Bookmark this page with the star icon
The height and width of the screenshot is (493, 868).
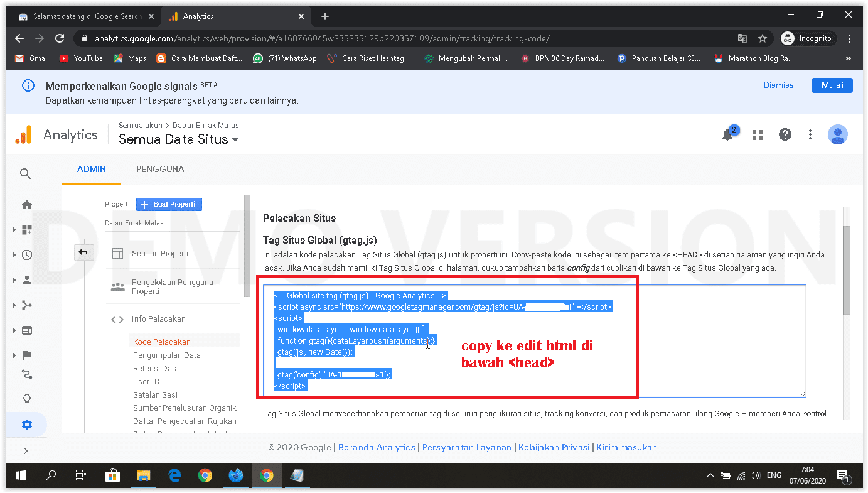click(x=763, y=38)
